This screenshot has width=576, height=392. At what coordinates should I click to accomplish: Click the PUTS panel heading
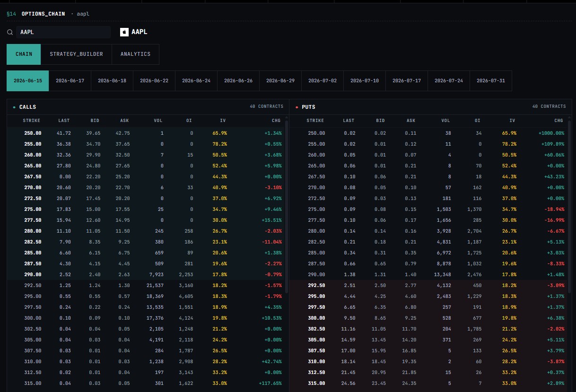click(308, 107)
